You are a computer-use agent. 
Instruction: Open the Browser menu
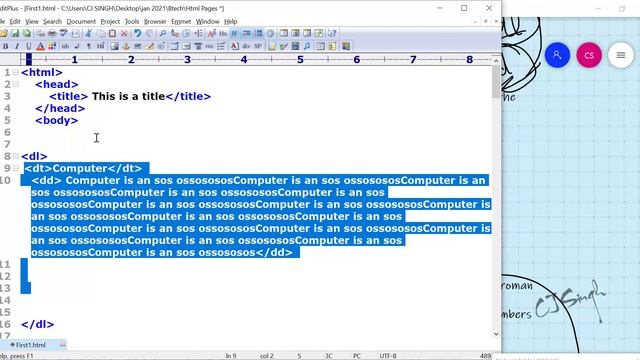click(155, 22)
